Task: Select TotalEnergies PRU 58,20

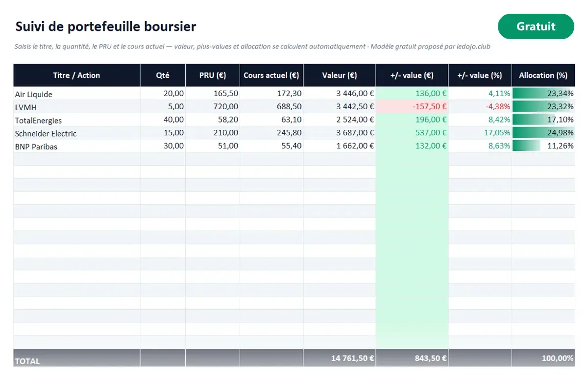Action: click(x=213, y=120)
